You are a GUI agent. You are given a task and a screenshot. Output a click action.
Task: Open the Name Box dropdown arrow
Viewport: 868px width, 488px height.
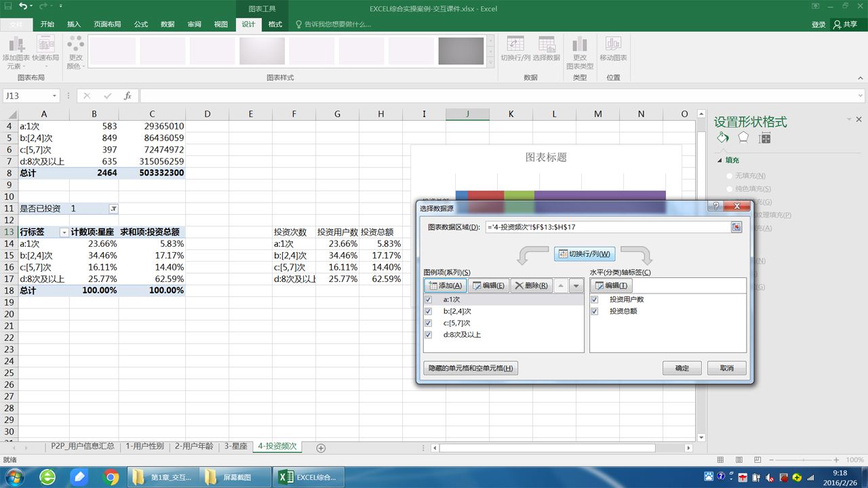tap(54, 96)
